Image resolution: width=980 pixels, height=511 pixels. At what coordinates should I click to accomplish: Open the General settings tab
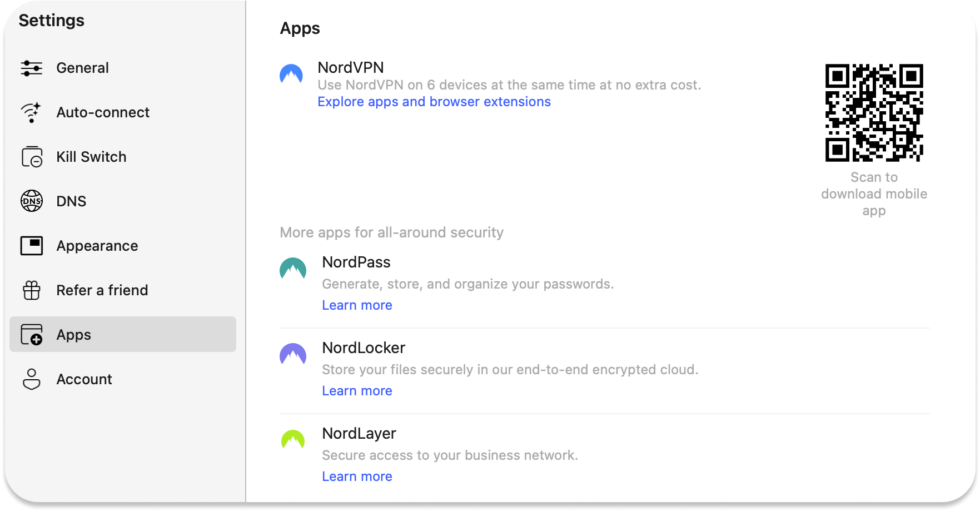(x=82, y=68)
